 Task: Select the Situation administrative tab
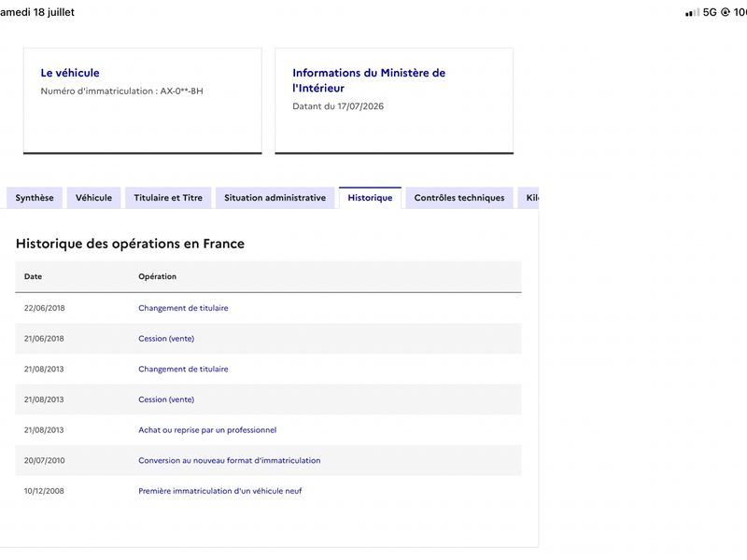[275, 198]
